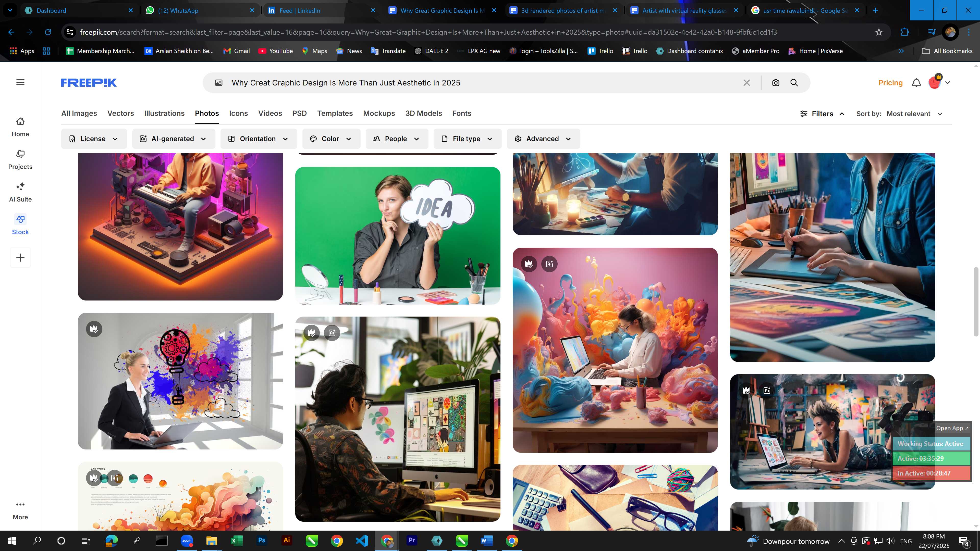The image size is (980, 551).
Task: Click the image type icon in search bar
Action: (x=219, y=82)
